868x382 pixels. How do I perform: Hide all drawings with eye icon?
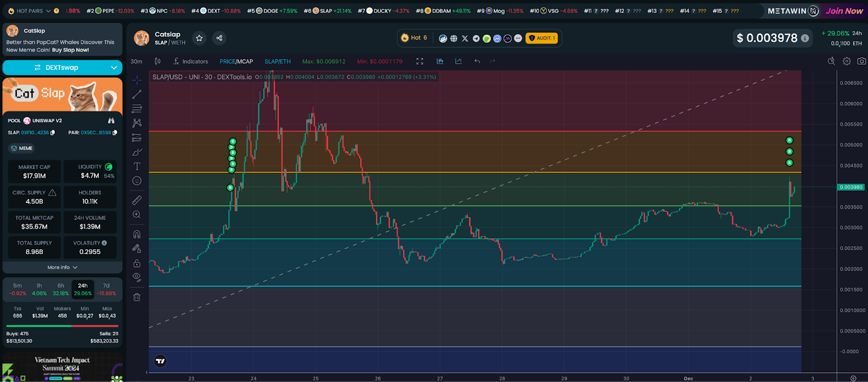[x=137, y=277]
